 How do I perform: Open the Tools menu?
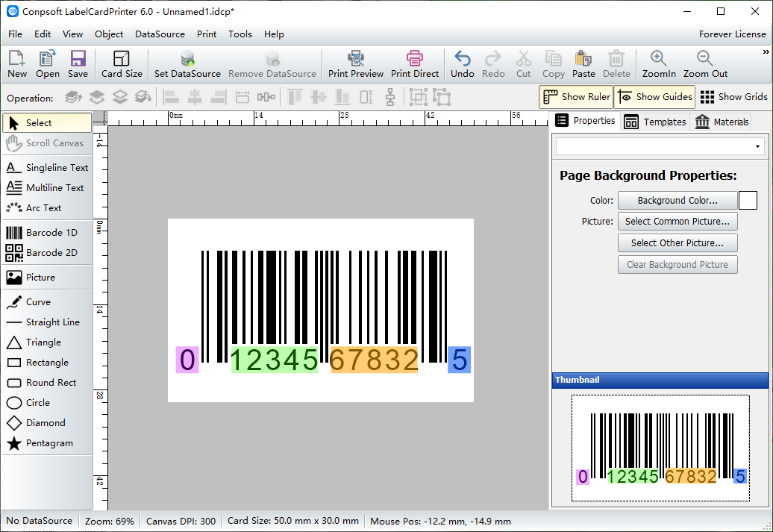pos(240,34)
